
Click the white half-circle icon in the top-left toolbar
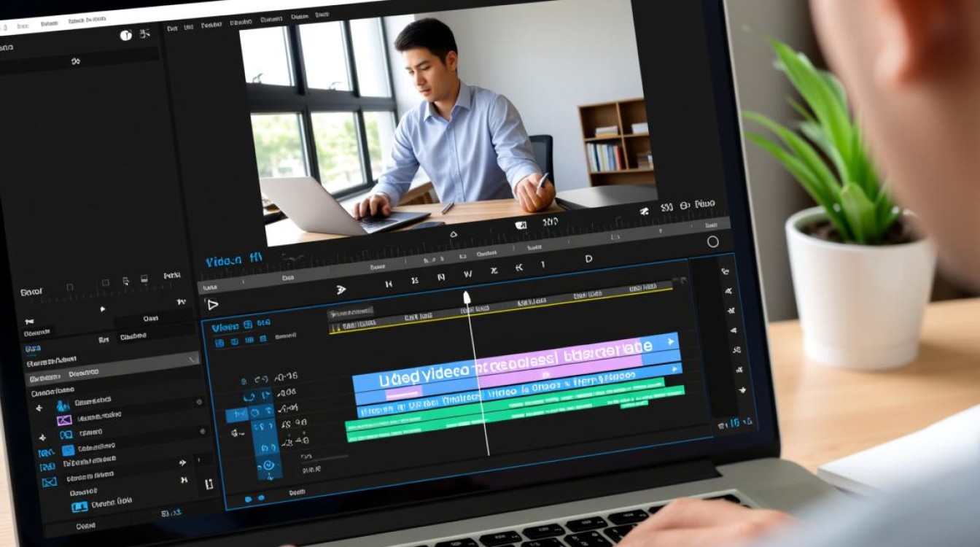(126, 35)
